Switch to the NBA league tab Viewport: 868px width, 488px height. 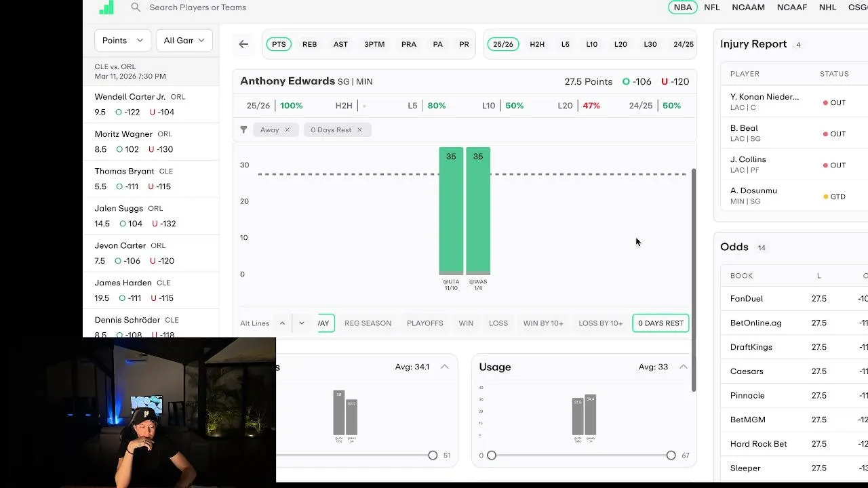(683, 7)
